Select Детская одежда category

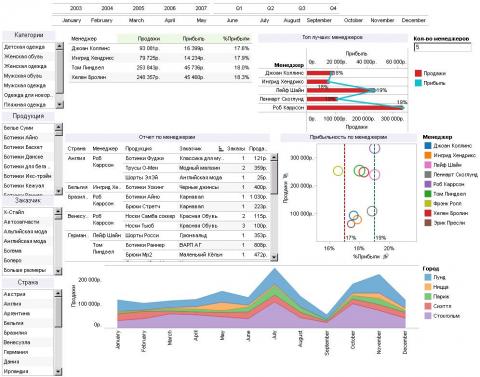[x=28, y=47]
